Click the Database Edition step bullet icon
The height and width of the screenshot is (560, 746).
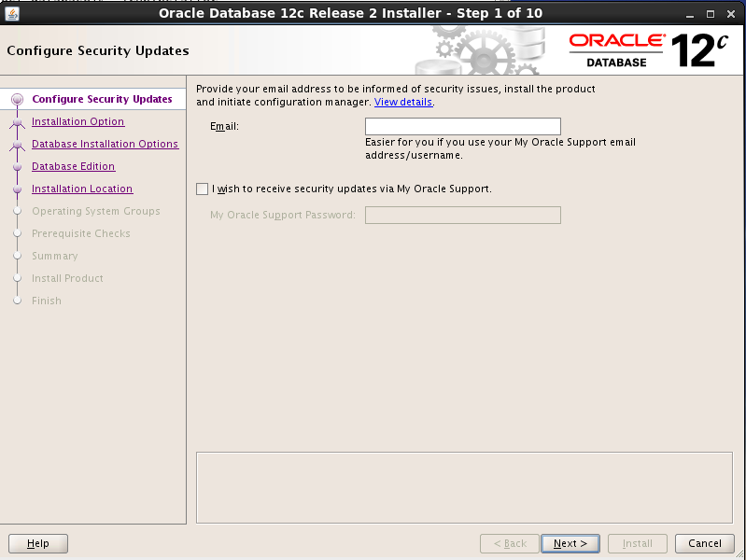point(17,167)
